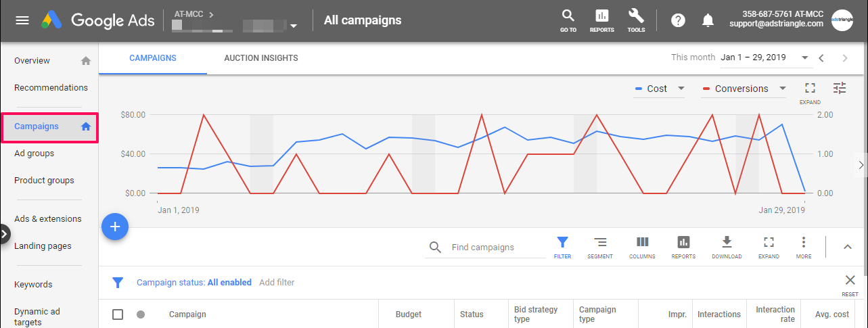Switch to the Auction Insights tab
This screenshot has height=328, width=868.
[x=261, y=58]
